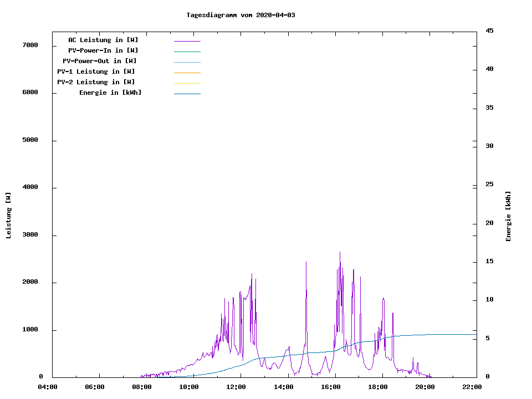Click the 7000 tick label on left axis
This screenshot has height=399, width=532.
(30, 45)
